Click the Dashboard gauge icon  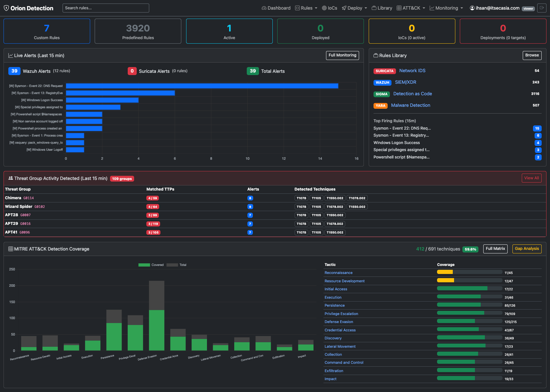[x=264, y=8]
